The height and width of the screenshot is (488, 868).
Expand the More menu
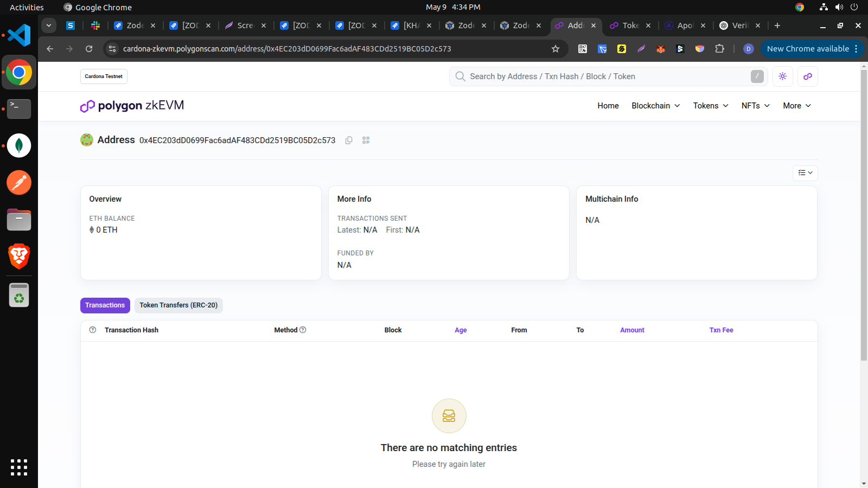point(797,106)
